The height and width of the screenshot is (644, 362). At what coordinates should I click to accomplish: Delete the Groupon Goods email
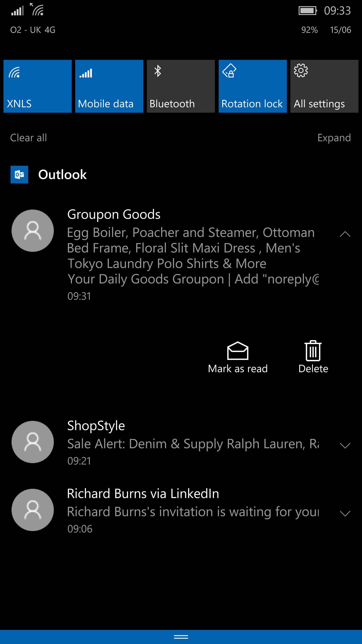point(313,357)
